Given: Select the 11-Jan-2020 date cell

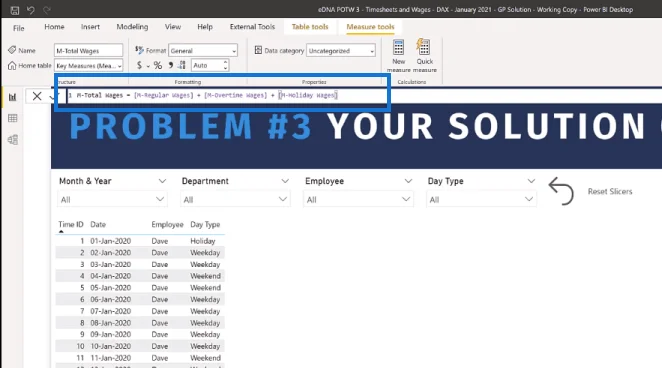Looking at the screenshot, I should coord(111,358).
